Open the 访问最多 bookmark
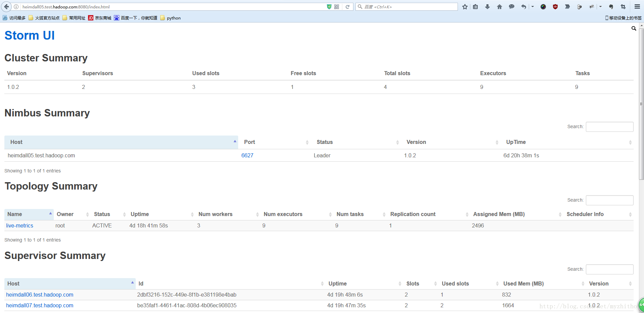The image size is (644, 313). pyautogui.click(x=14, y=18)
